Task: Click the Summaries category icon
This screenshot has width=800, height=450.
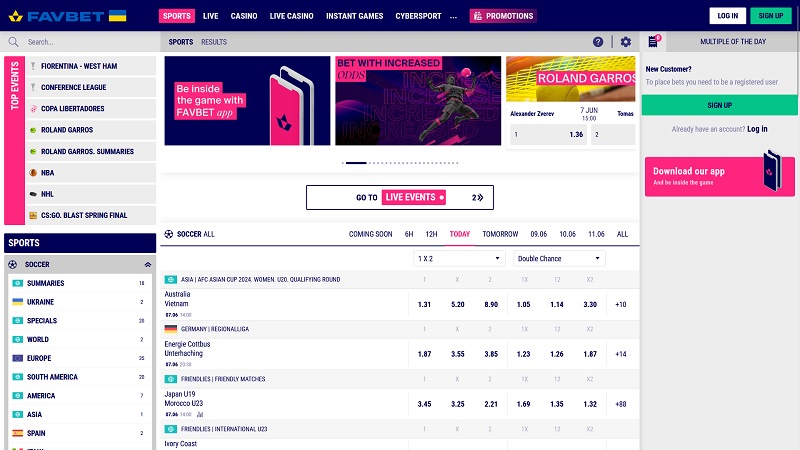Action: point(18,283)
